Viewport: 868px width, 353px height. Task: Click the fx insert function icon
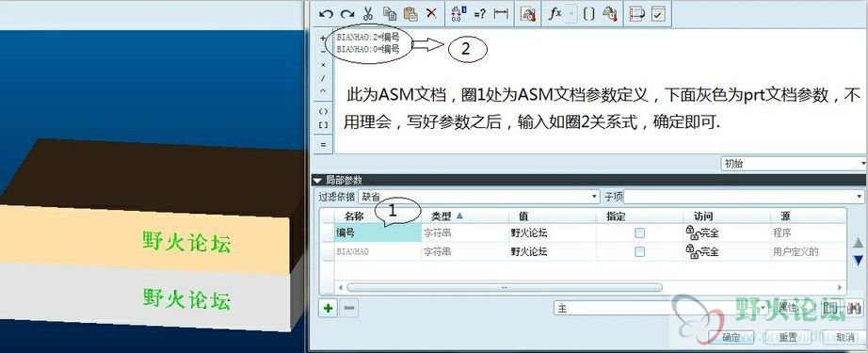point(555,14)
